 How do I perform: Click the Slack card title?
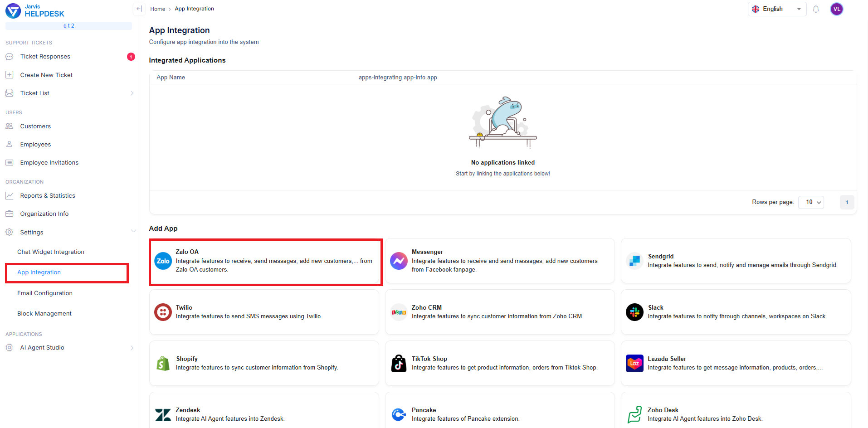point(656,307)
